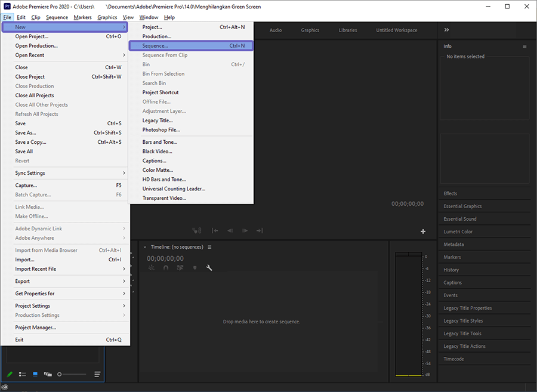Select Close Project in File menu
The width and height of the screenshot is (537, 392).
[x=65, y=77]
